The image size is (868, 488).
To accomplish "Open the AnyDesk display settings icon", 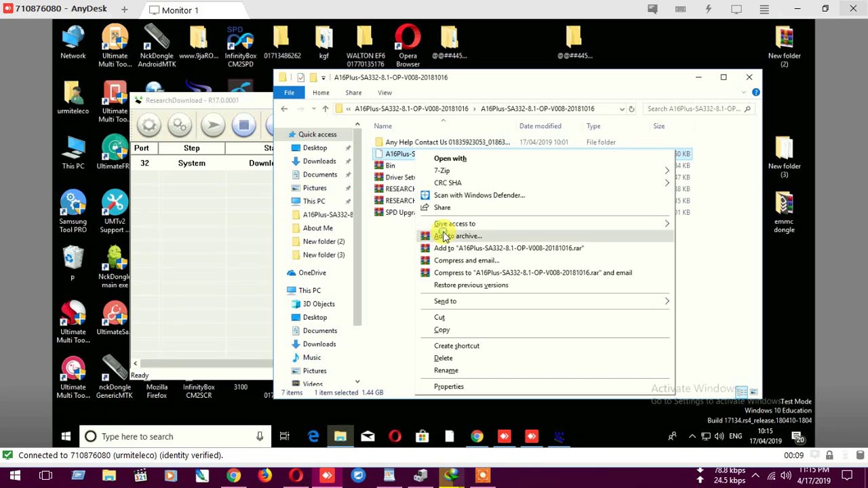I will 736,9.
